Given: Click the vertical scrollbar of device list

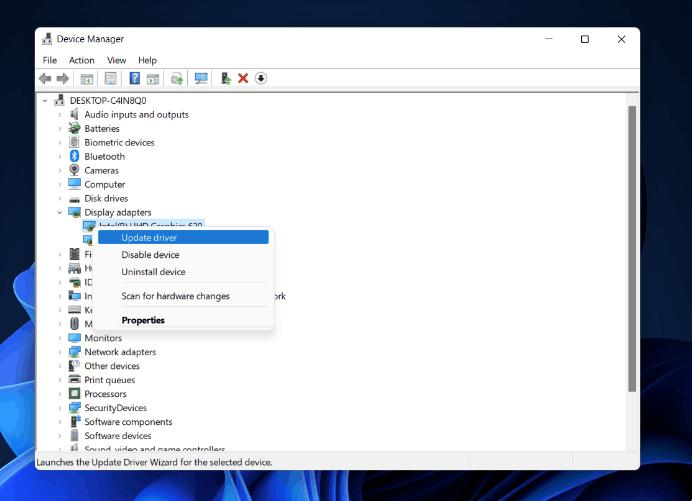Looking at the screenshot, I should (631, 250).
